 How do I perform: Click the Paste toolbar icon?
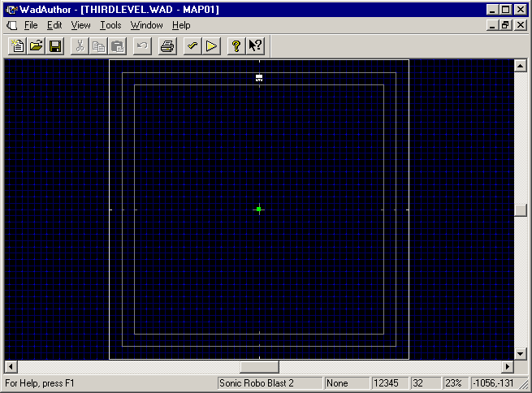tap(118, 45)
